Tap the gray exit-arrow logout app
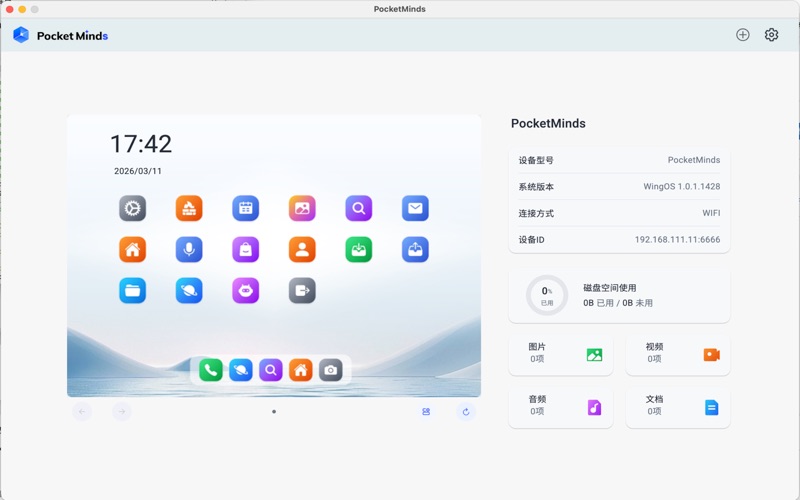The width and height of the screenshot is (800, 500). point(302,291)
